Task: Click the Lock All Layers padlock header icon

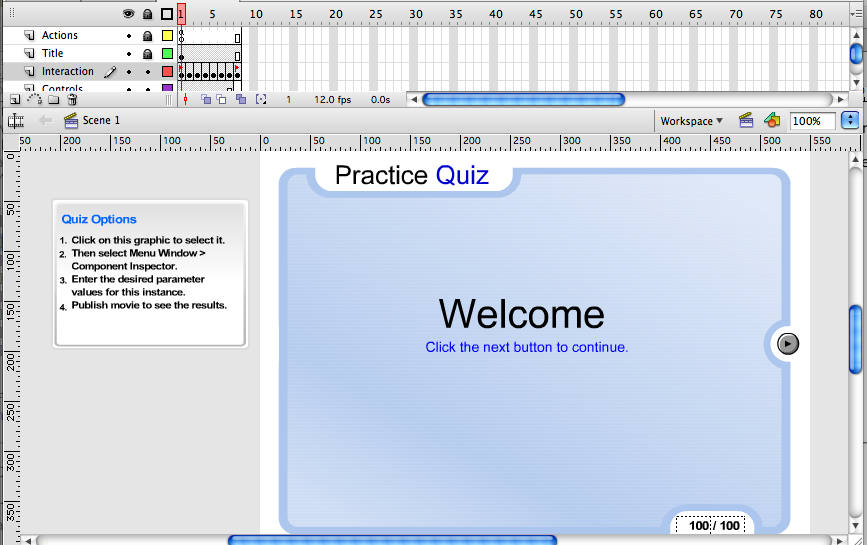Action: tap(147, 14)
